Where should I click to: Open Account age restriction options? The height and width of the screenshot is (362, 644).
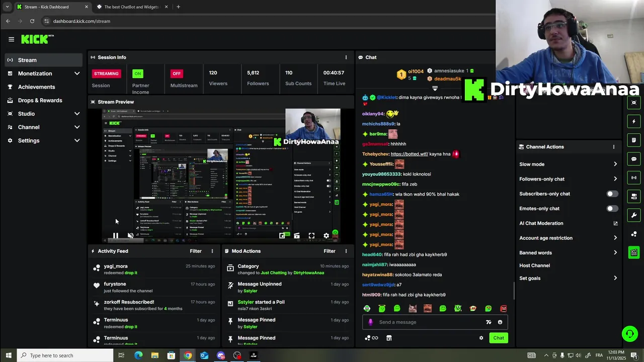click(x=569, y=238)
